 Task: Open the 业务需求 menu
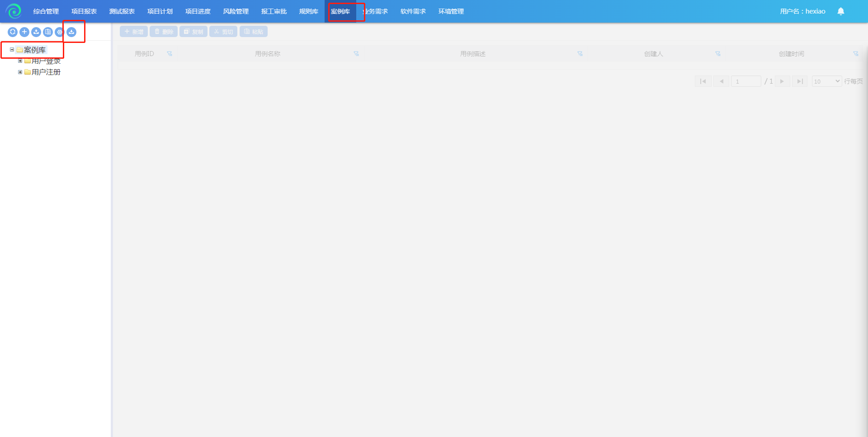point(375,11)
